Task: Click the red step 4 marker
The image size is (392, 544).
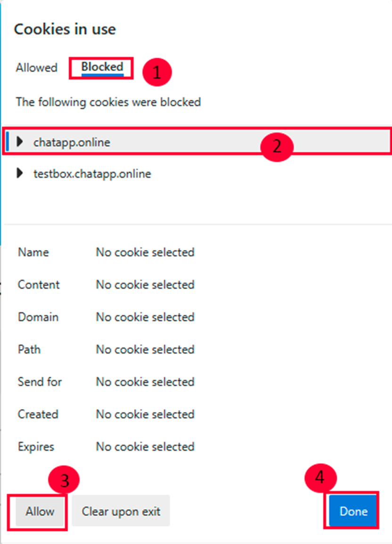Action: [x=320, y=478]
